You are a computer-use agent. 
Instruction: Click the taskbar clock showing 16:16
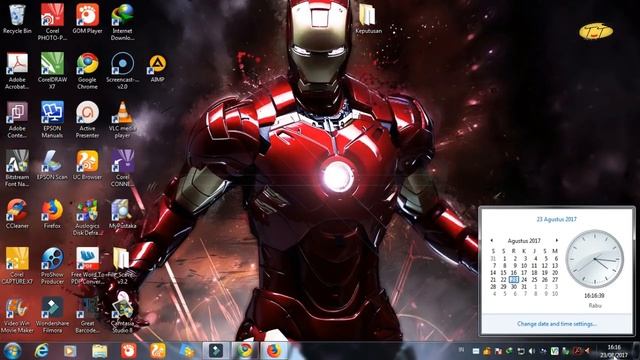pyautogui.click(x=614, y=351)
